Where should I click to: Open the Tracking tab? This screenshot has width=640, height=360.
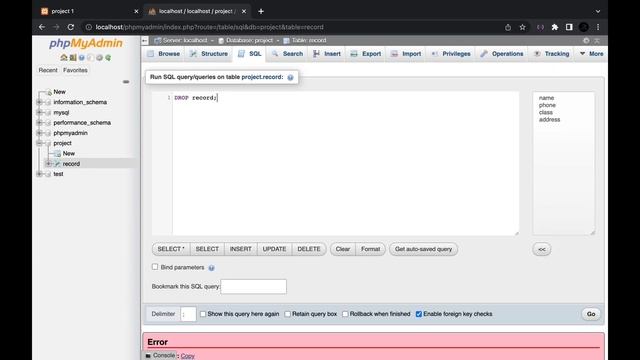coord(551,54)
